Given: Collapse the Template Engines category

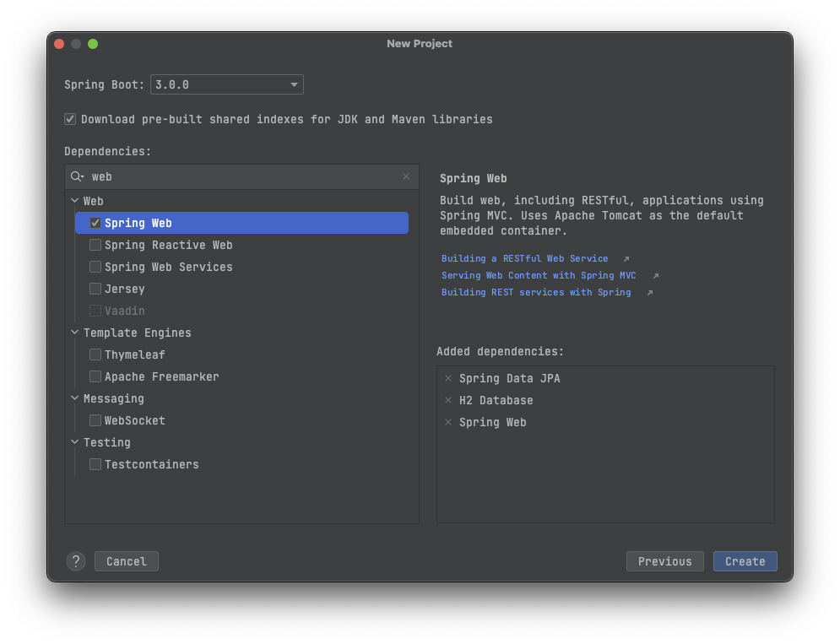Looking at the screenshot, I should 74,333.
